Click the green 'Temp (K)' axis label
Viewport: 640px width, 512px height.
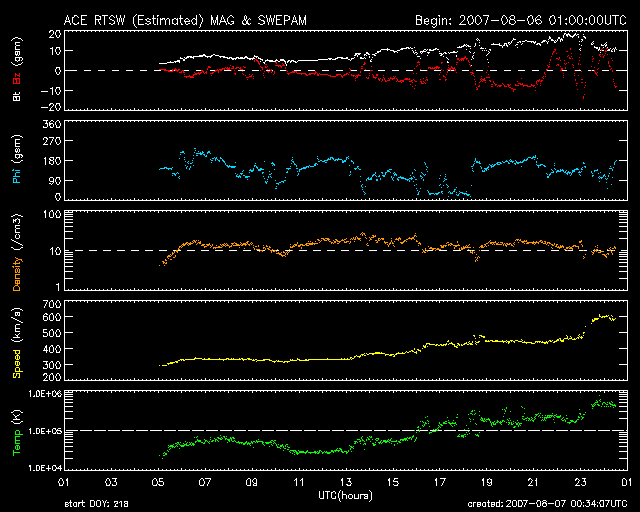pos(17,432)
